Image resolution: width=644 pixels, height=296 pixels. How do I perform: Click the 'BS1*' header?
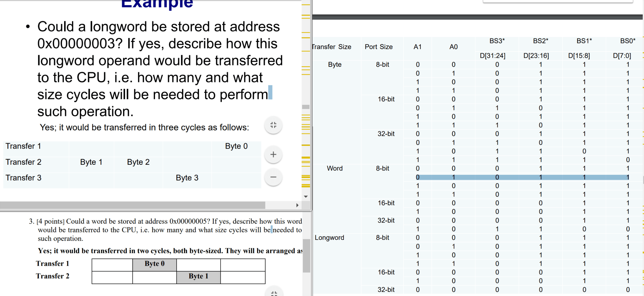coord(584,41)
